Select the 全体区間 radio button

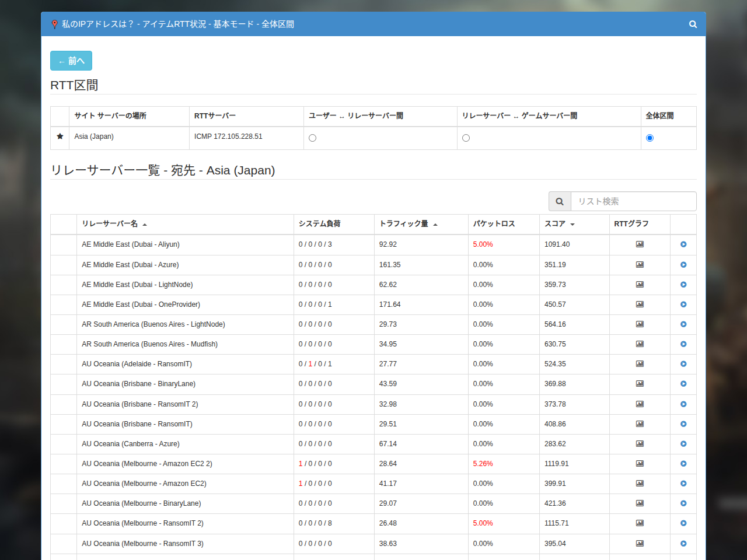tap(650, 138)
